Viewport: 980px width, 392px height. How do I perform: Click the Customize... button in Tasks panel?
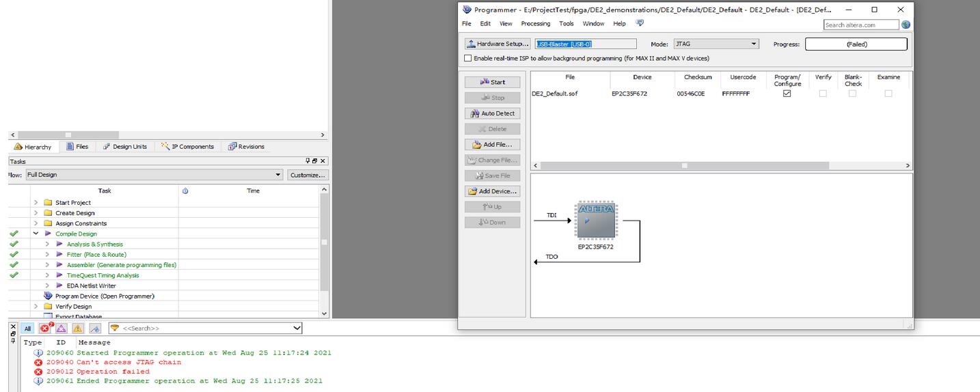click(307, 175)
